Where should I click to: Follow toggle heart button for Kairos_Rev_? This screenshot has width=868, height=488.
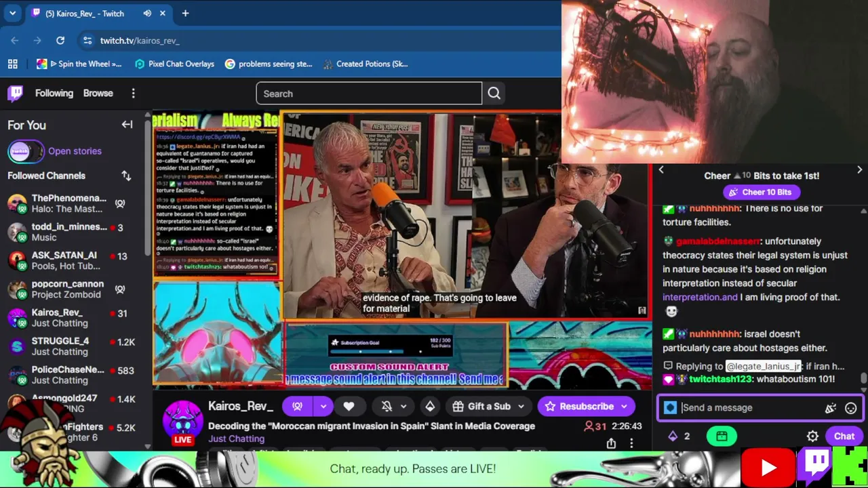tap(349, 406)
